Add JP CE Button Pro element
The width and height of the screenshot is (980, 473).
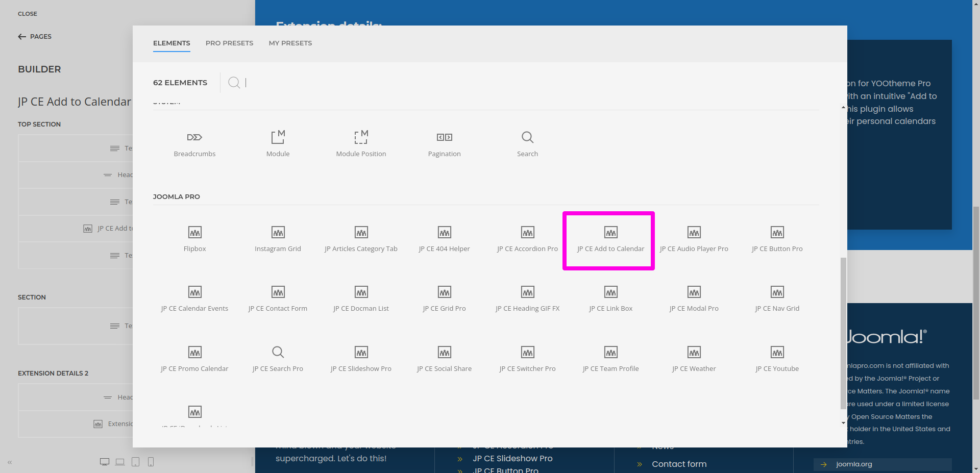pyautogui.click(x=777, y=239)
